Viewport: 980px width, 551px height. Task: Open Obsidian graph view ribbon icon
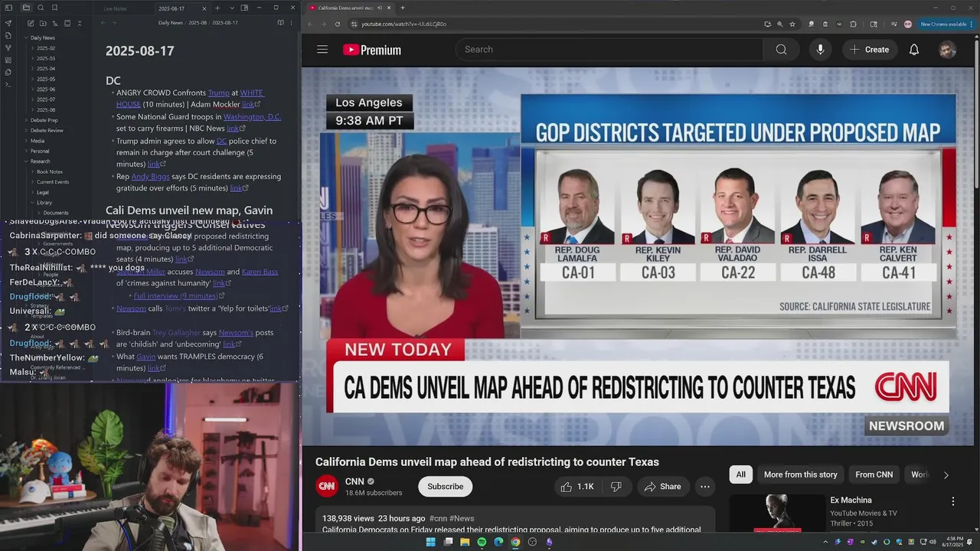[8, 47]
